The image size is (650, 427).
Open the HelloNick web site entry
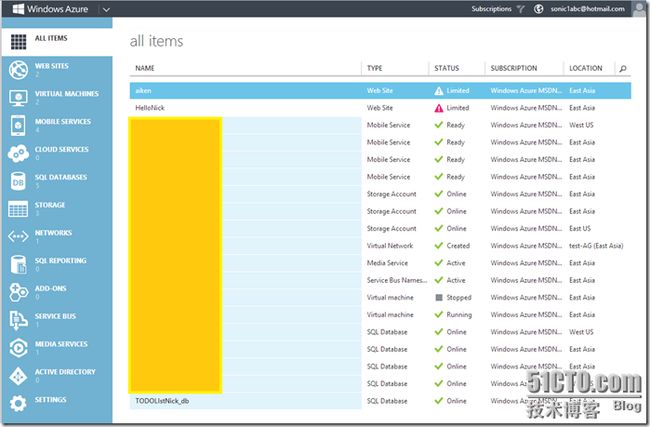[x=150, y=108]
